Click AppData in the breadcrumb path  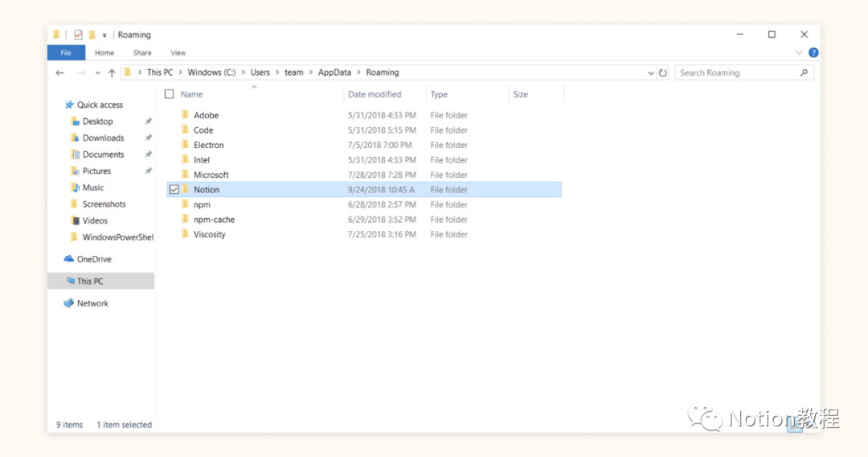[334, 72]
